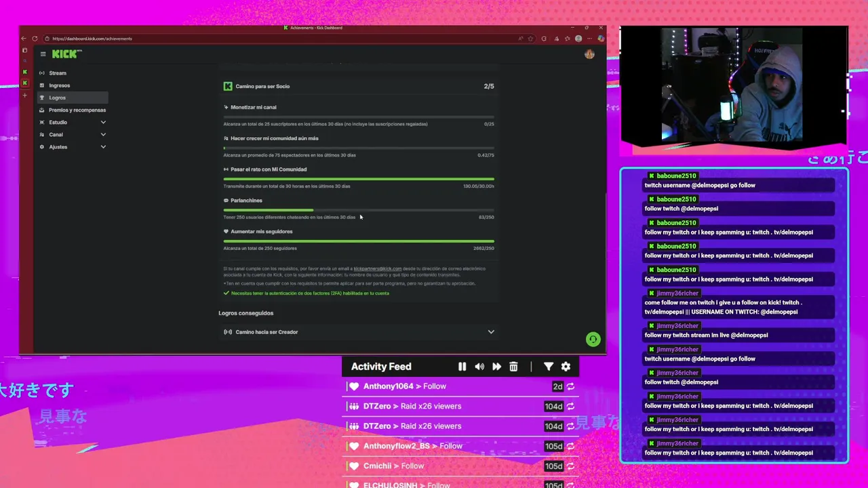This screenshot has width=868, height=488.
Task: Click the streamer webcam feed
Action: point(733,85)
